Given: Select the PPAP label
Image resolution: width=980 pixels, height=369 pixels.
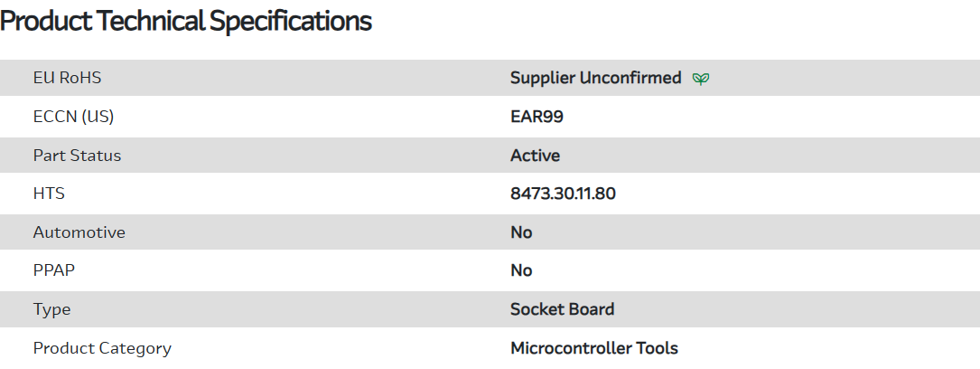Looking at the screenshot, I should 52,270.
